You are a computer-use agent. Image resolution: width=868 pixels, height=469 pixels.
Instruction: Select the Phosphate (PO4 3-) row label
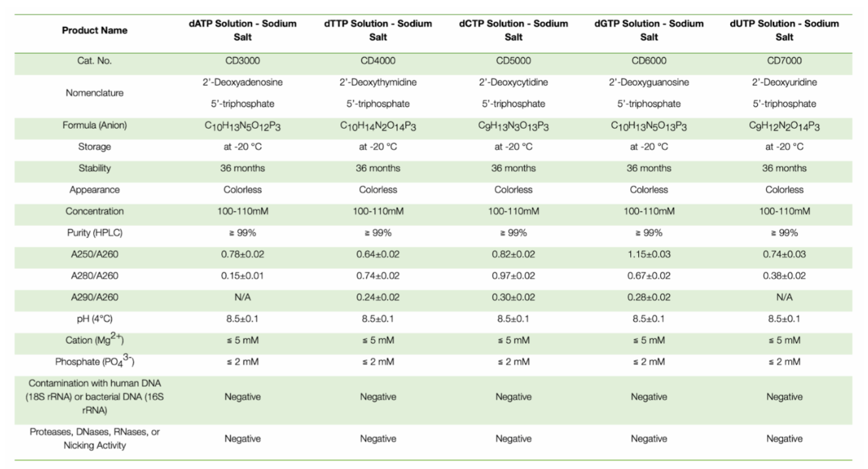[x=94, y=361]
